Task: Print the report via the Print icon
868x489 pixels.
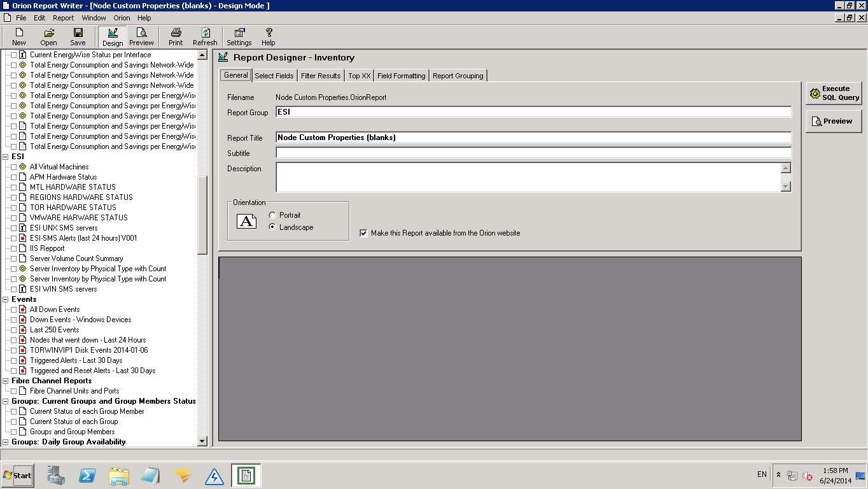Action: pos(176,37)
